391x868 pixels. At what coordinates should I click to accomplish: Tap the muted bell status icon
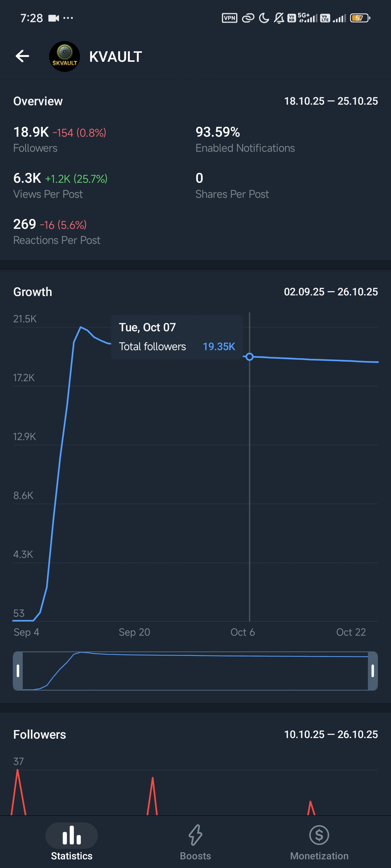point(279,18)
